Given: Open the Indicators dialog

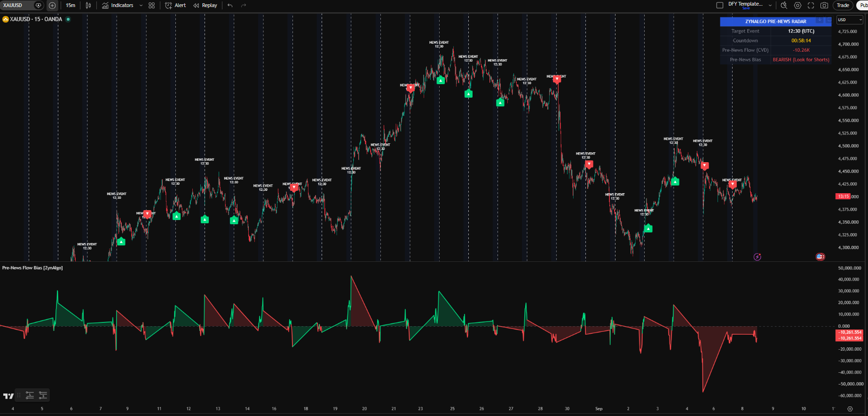Looking at the screenshot, I should (x=118, y=5).
